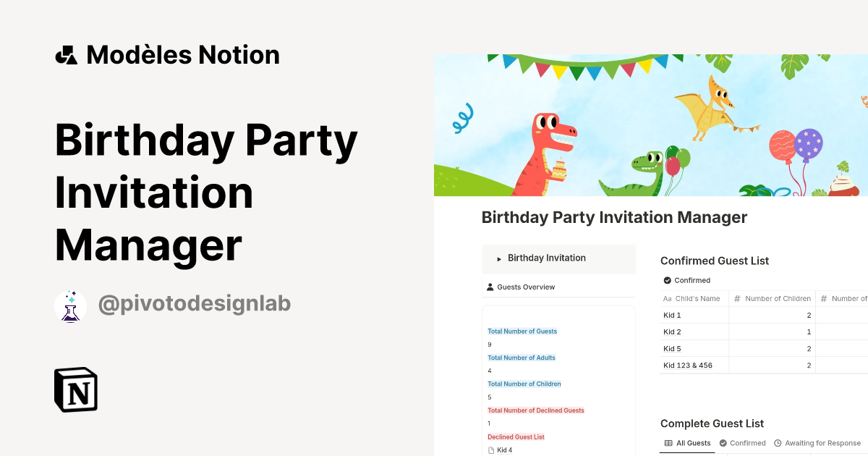
Task: Click the @pivotodesignlab avatar image
Action: coord(70,305)
